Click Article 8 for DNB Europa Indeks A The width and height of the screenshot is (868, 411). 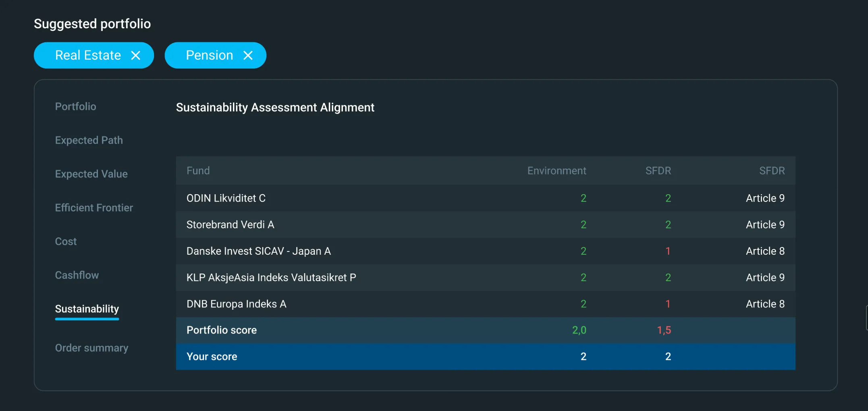click(x=765, y=304)
